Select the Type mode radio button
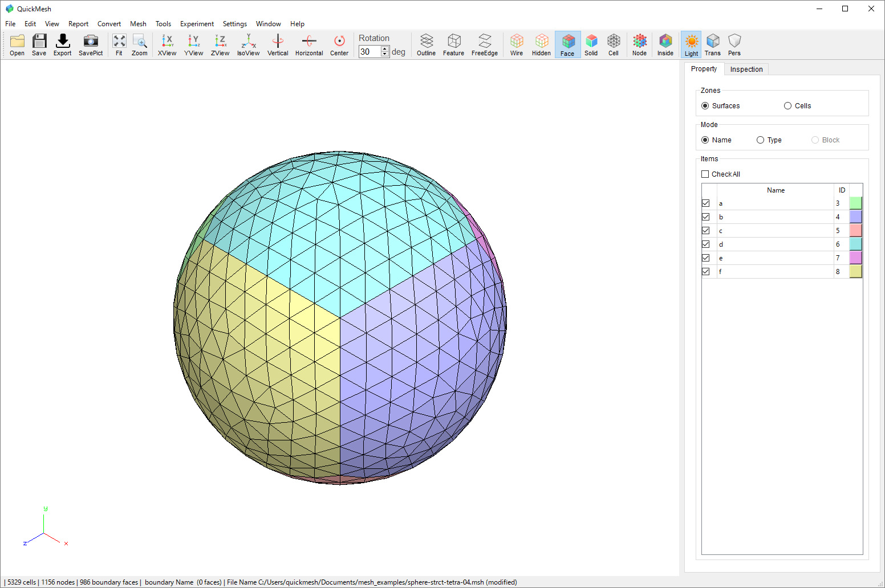The width and height of the screenshot is (885, 588). [760, 140]
